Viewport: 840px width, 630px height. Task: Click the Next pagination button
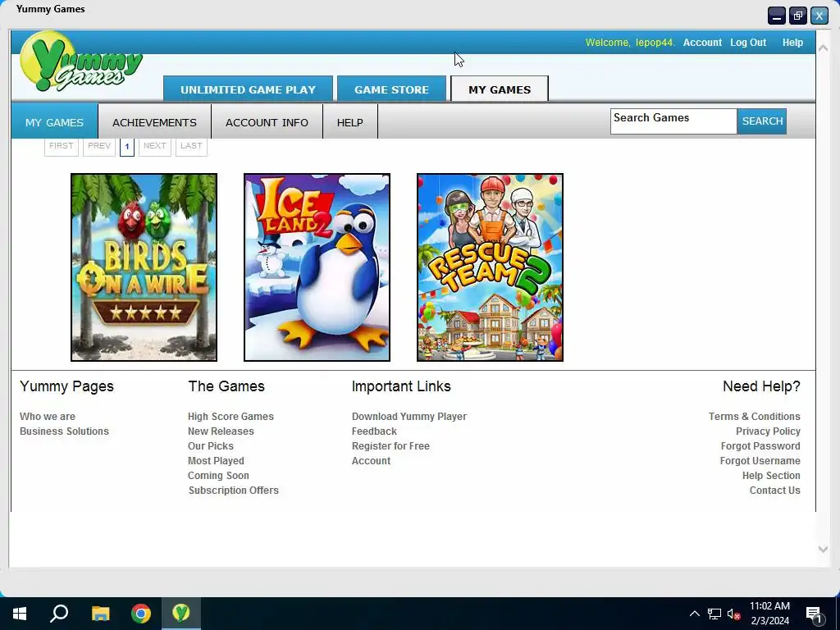(155, 146)
